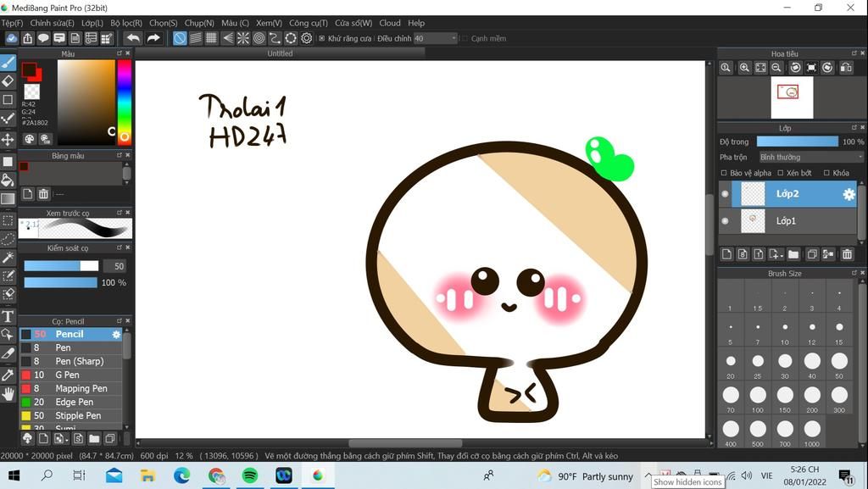Toggle the Khử răng cưa checkbox

click(321, 38)
